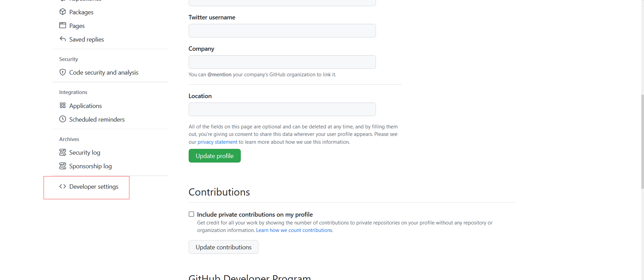Click into the Company text field

282,62
